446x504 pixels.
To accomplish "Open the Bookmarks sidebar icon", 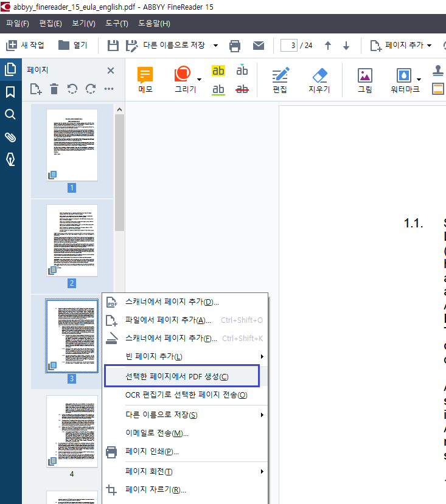I will click(x=10, y=92).
